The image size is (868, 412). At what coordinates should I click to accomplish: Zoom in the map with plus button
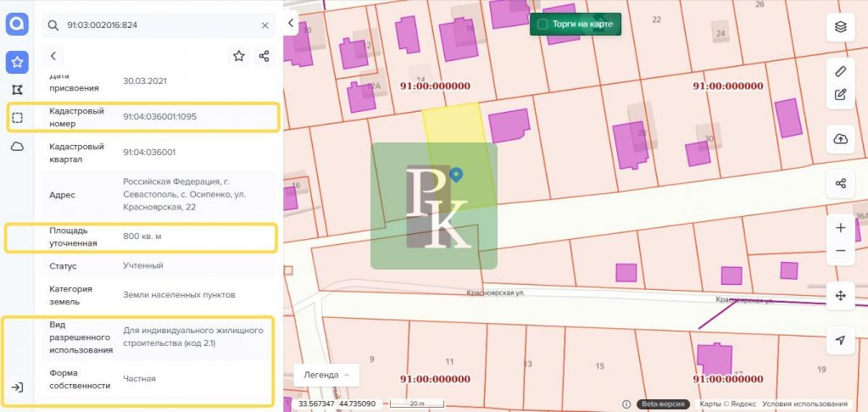point(840,228)
